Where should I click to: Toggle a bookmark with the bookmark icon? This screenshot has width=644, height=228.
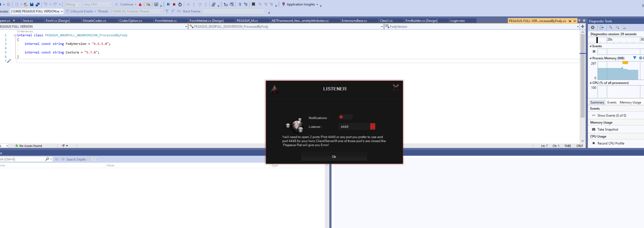point(253,4)
